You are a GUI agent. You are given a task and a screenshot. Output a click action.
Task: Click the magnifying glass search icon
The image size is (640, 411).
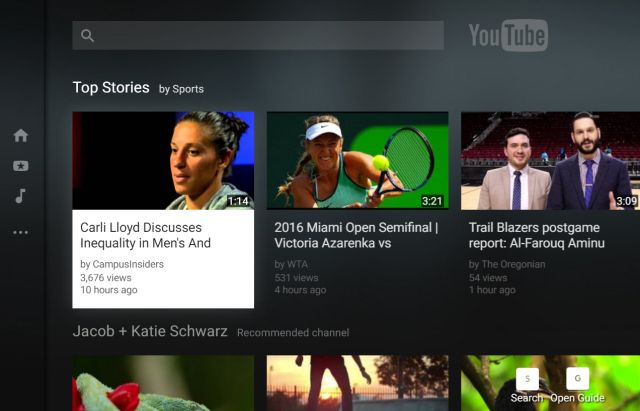tap(88, 36)
